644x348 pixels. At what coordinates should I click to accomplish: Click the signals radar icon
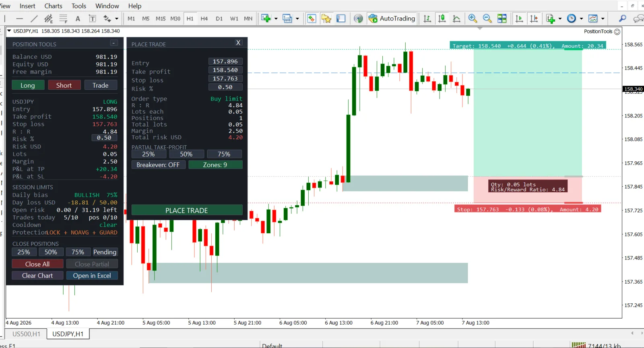click(x=358, y=19)
